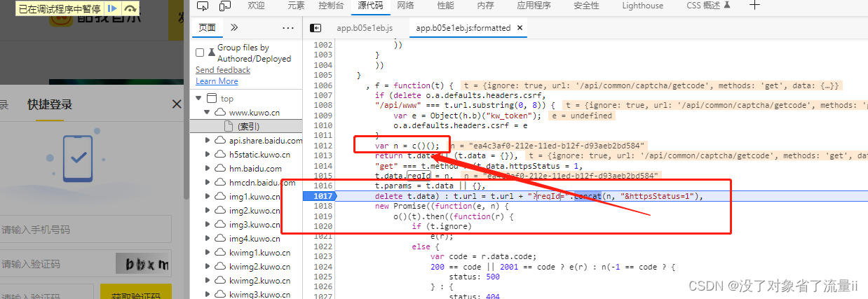Open the Send feedback link
The image size is (868, 299).
pos(223,70)
